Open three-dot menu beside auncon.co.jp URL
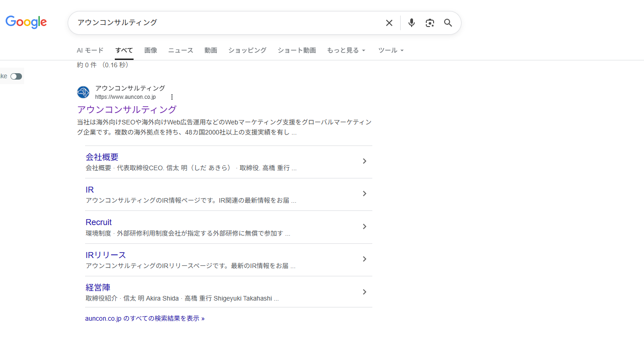 click(172, 97)
